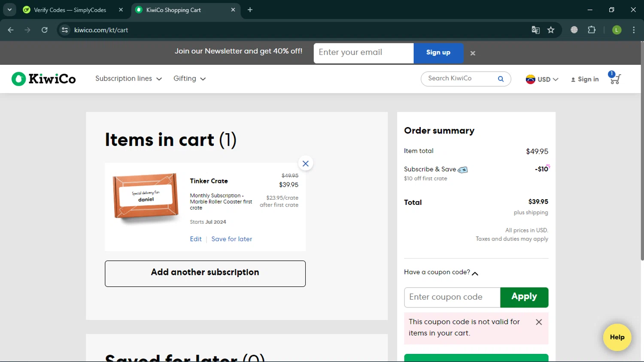Open the Help bubble
Viewport: 644px width, 362px height.
[x=617, y=337]
